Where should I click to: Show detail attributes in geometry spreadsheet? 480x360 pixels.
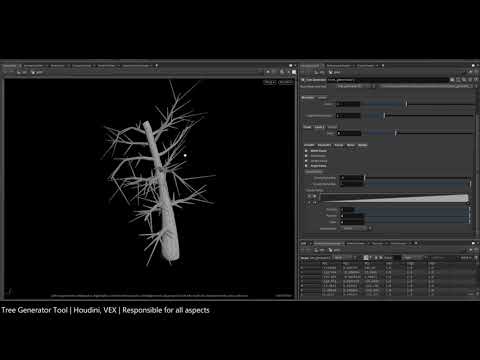coord(381,257)
